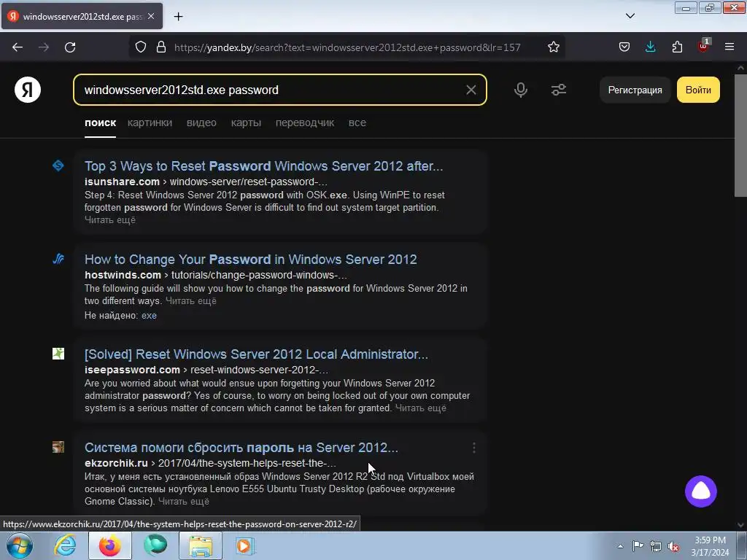Screen dimensions: 747x560
Task: Open [Solved] Reset Windows Server 2012 link
Action: click(x=256, y=354)
